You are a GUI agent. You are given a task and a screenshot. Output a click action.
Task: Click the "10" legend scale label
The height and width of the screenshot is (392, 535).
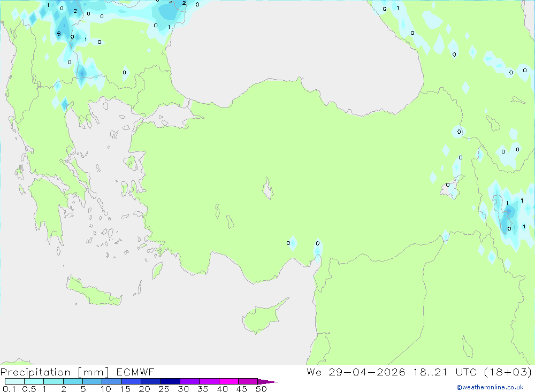click(106, 389)
